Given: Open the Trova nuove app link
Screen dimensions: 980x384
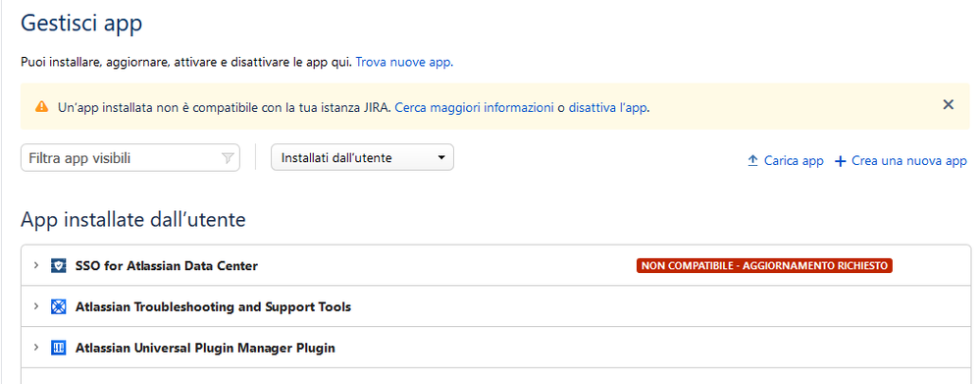Looking at the screenshot, I should [x=404, y=63].
